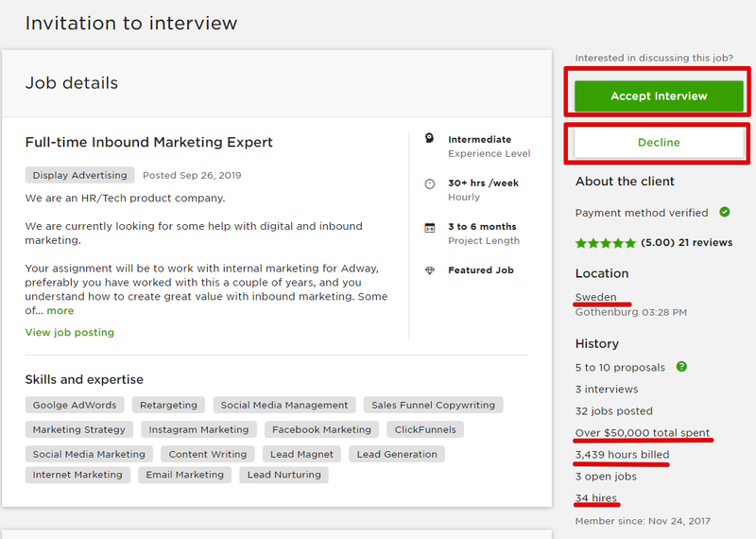Select the ClickFunnels skill tag
Viewport: 756px width, 539px height.
(425, 429)
